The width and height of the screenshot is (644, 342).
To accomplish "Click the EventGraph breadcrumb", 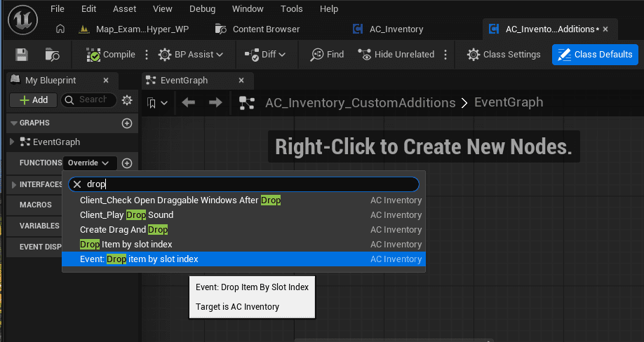I will point(509,102).
